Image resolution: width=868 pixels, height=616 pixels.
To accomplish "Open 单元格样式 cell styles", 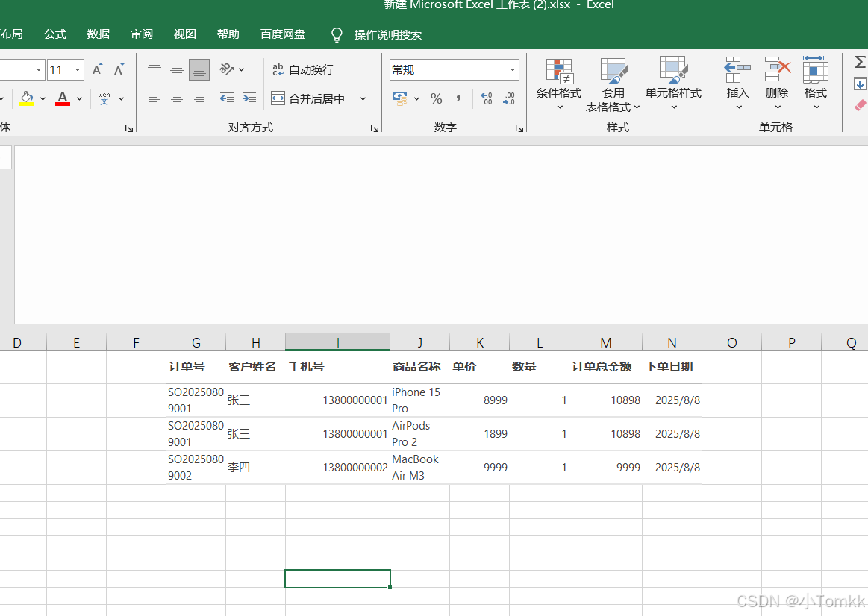I will pos(673,83).
